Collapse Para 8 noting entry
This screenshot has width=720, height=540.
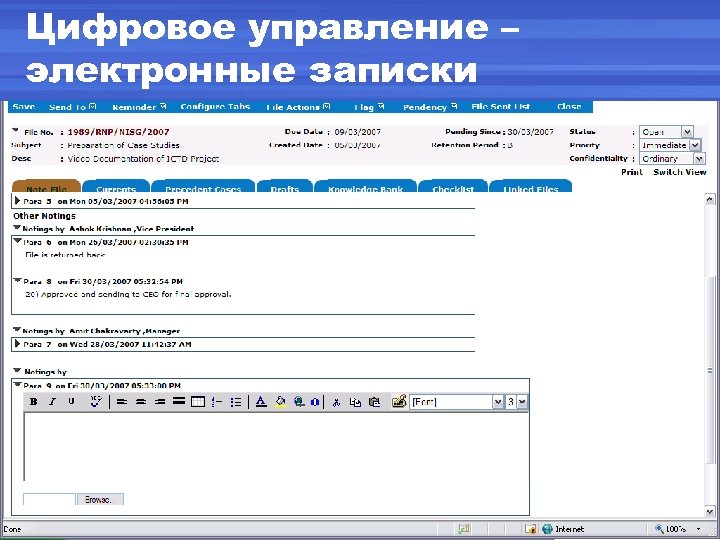click(x=17, y=280)
